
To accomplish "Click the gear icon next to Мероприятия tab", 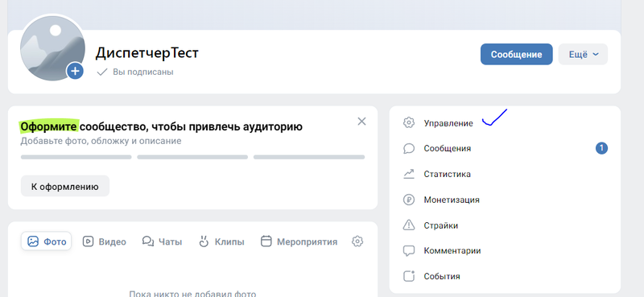I will click(357, 241).
